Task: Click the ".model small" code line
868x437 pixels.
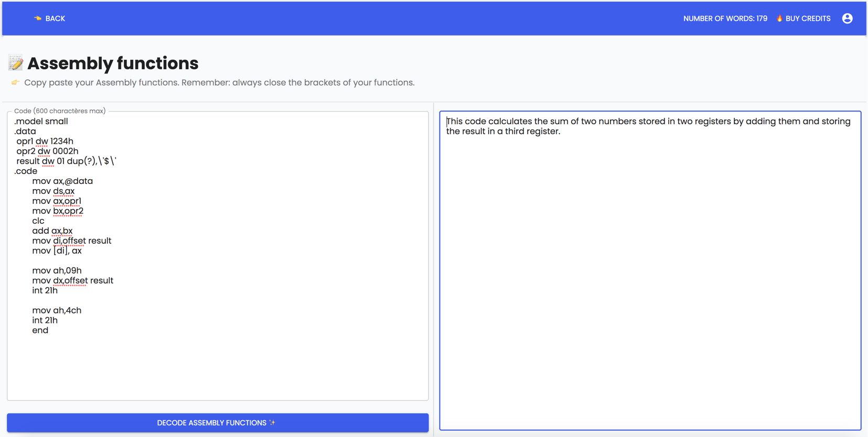Action: coord(41,122)
